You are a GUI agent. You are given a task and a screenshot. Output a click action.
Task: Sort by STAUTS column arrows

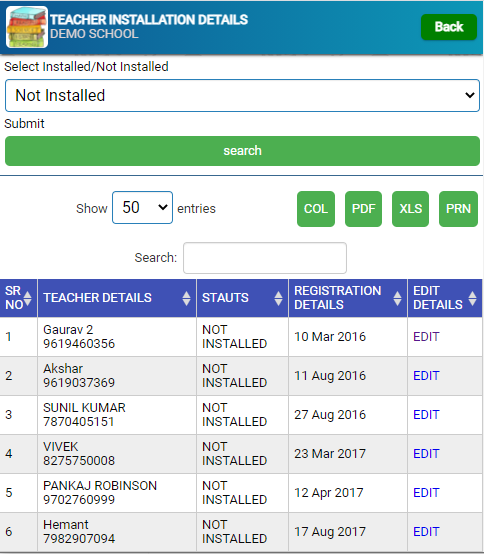[x=278, y=298]
